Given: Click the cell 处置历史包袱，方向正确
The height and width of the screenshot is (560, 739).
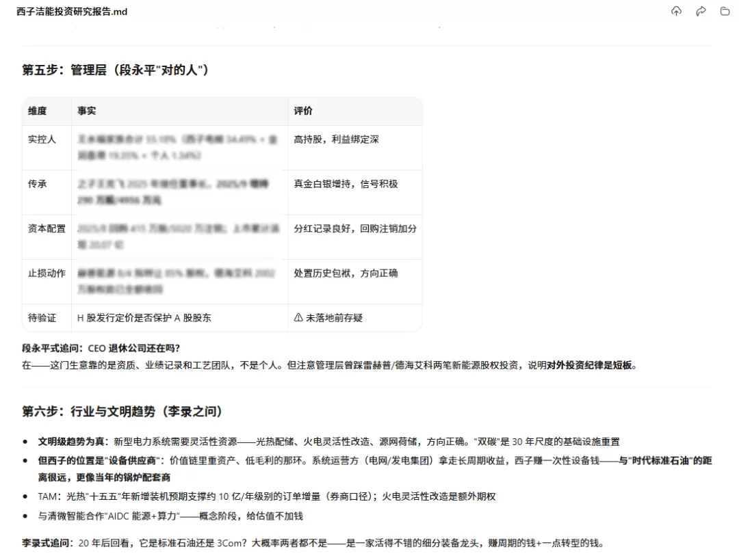Looking at the screenshot, I should click(346, 274).
